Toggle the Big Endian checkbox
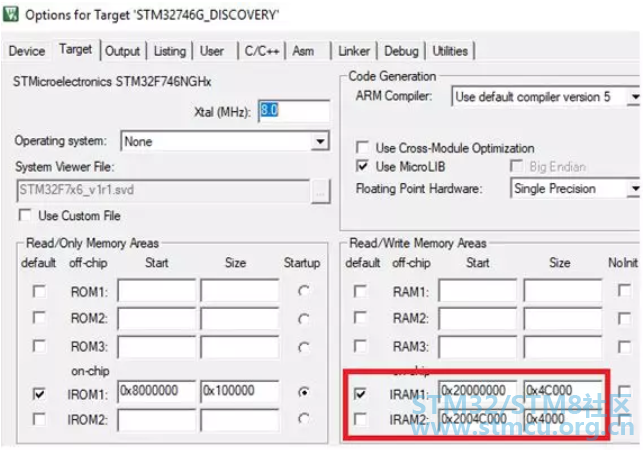643x450 pixels. pos(516,166)
